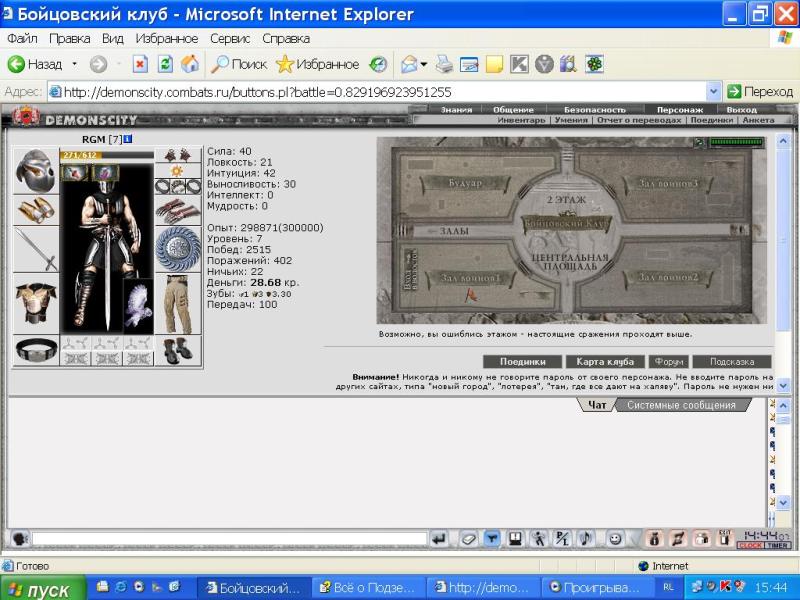Click the Подсказка button
The image size is (800, 600).
click(732, 362)
